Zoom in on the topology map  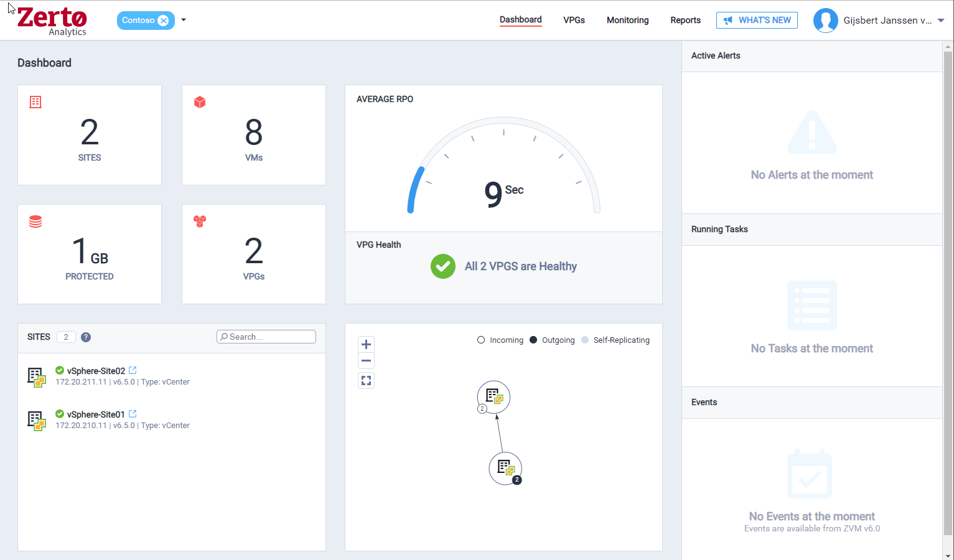click(366, 344)
